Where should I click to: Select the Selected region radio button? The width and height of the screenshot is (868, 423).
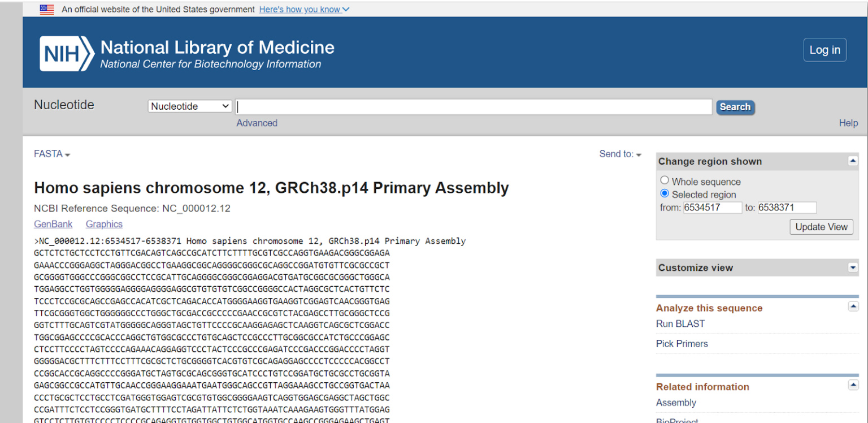tap(665, 193)
